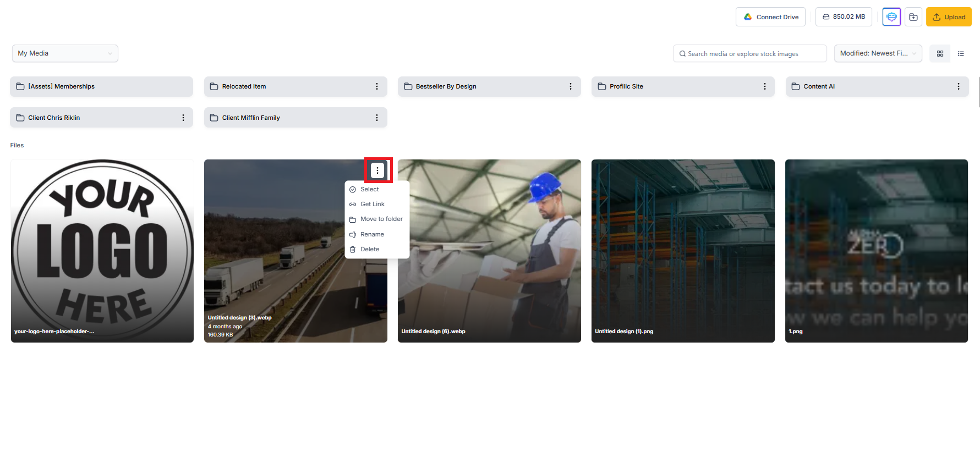Screen dimensions: 980x469
Task: Click the new folder icon
Action: pos(913,17)
